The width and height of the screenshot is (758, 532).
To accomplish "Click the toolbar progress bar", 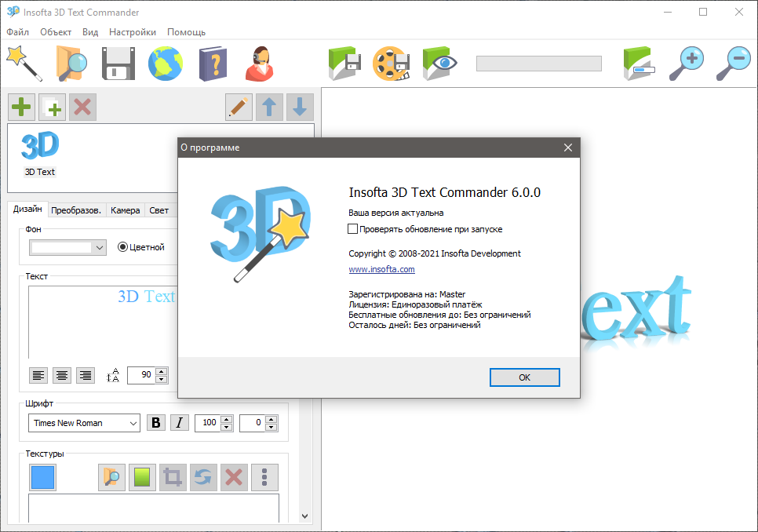I will (539, 64).
